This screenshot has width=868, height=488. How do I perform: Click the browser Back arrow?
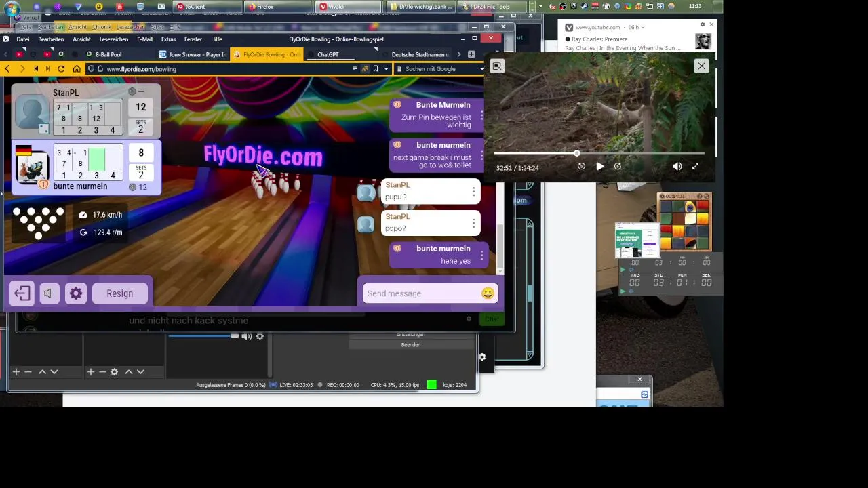pos(7,68)
